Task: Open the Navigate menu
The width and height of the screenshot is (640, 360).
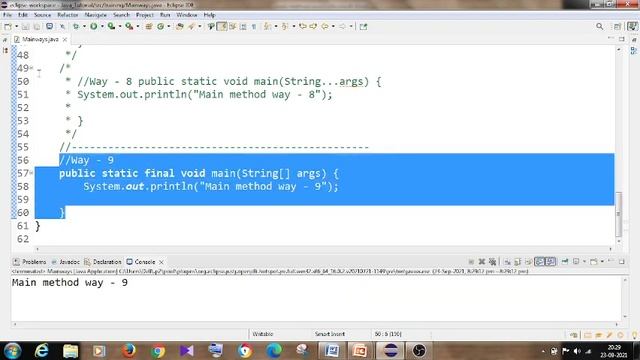Action: (x=96, y=15)
